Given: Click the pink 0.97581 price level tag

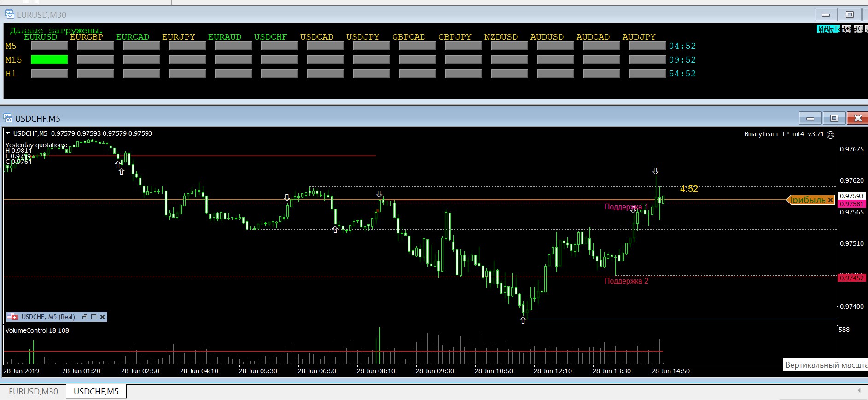Looking at the screenshot, I should tap(851, 204).
